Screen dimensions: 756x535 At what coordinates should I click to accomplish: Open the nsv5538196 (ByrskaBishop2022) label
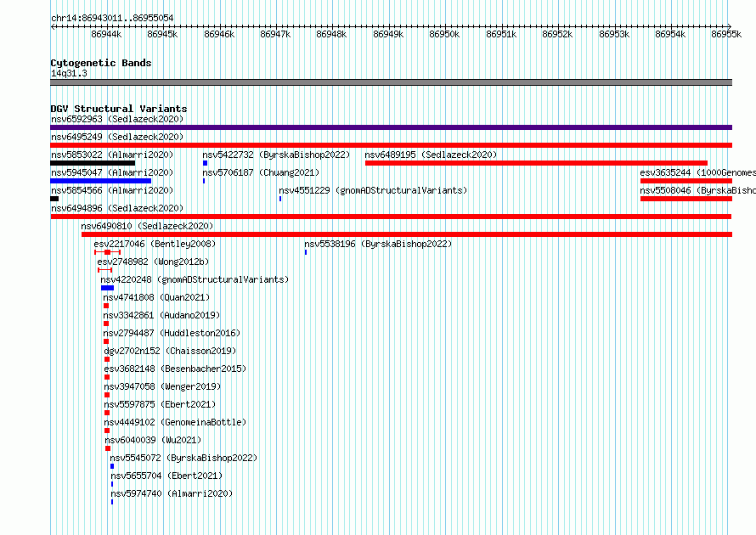378,244
